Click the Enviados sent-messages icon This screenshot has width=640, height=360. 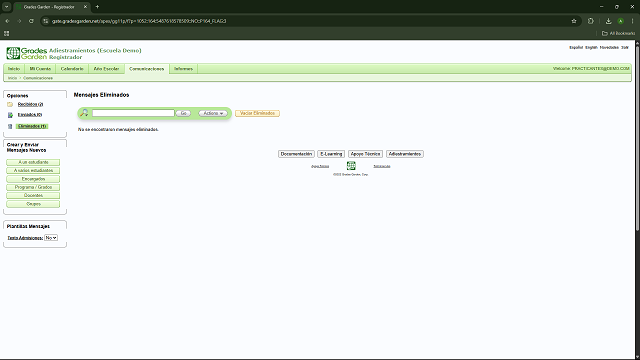(10, 115)
